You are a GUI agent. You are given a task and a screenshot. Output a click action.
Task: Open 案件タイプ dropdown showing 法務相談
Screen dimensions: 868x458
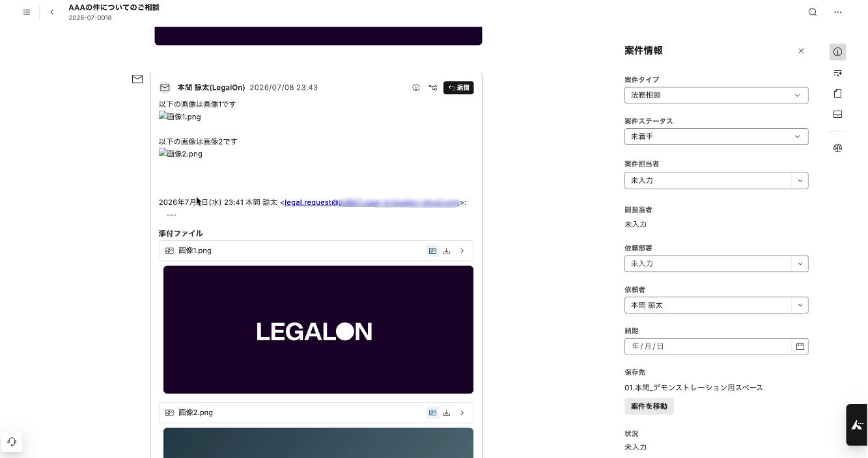click(716, 95)
